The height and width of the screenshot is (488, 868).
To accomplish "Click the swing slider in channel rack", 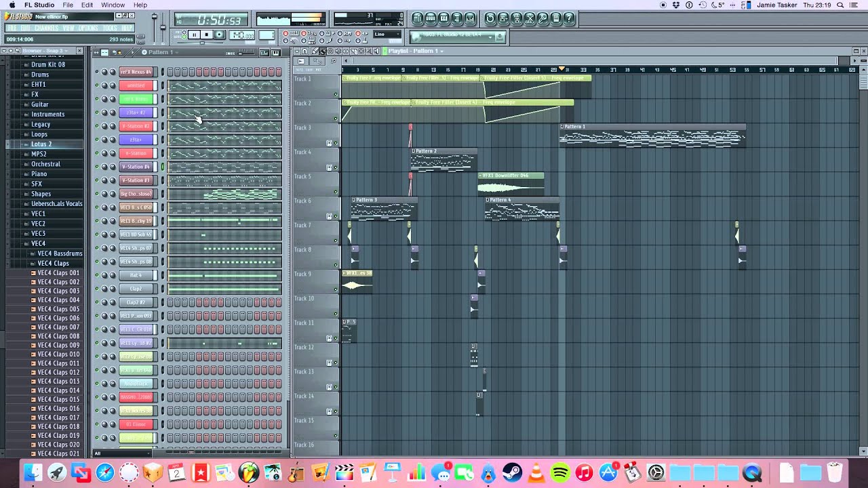I will pyautogui.click(x=245, y=52).
